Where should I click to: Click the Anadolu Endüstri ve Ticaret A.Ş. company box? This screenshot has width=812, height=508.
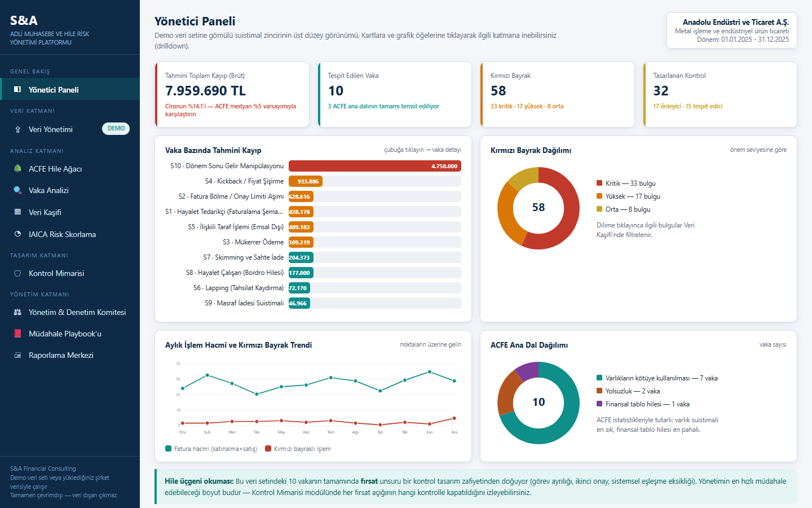click(732, 30)
